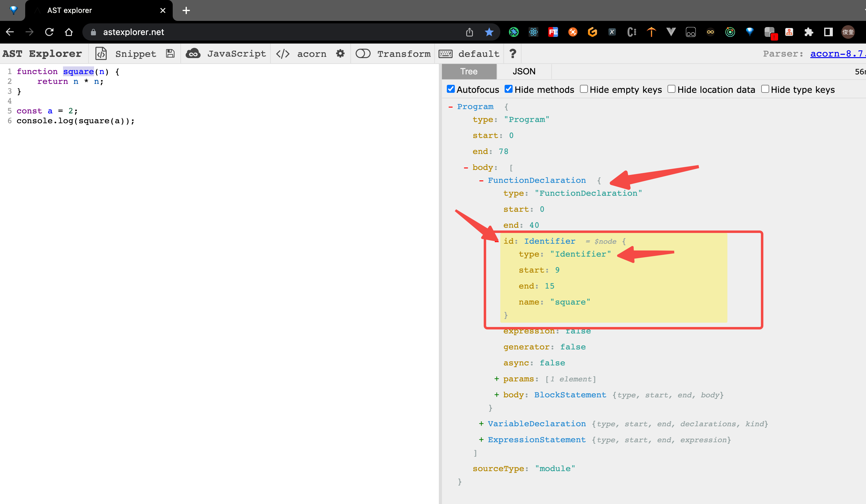Open the acorn parser menu

pyautogui.click(x=311, y=53)
